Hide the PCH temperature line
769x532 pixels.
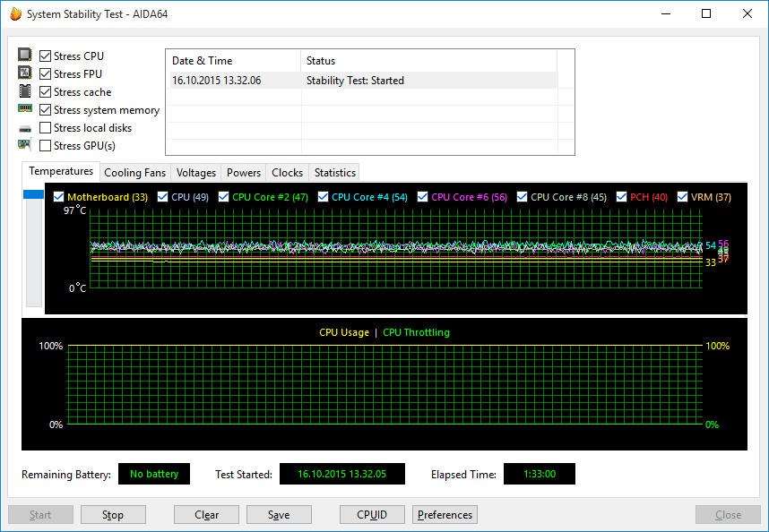[621, 197]
